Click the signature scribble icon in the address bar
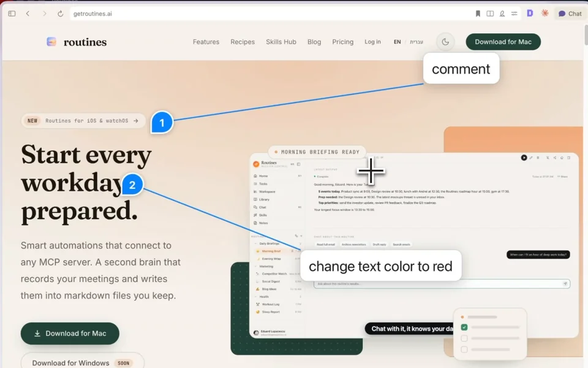The image size is (588, 368). (502, 13)
